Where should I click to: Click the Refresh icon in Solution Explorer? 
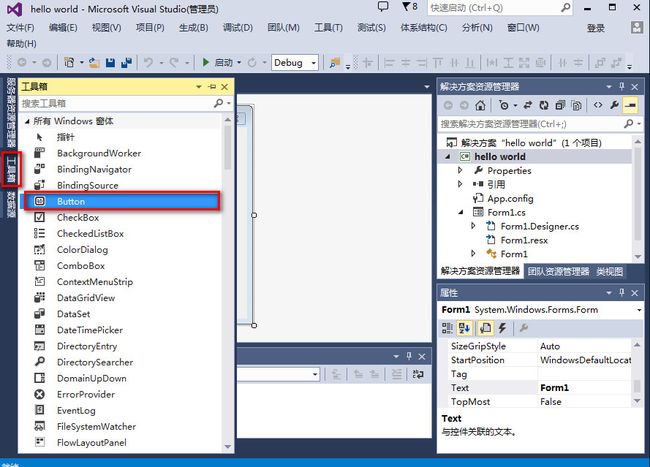point(544,106)
